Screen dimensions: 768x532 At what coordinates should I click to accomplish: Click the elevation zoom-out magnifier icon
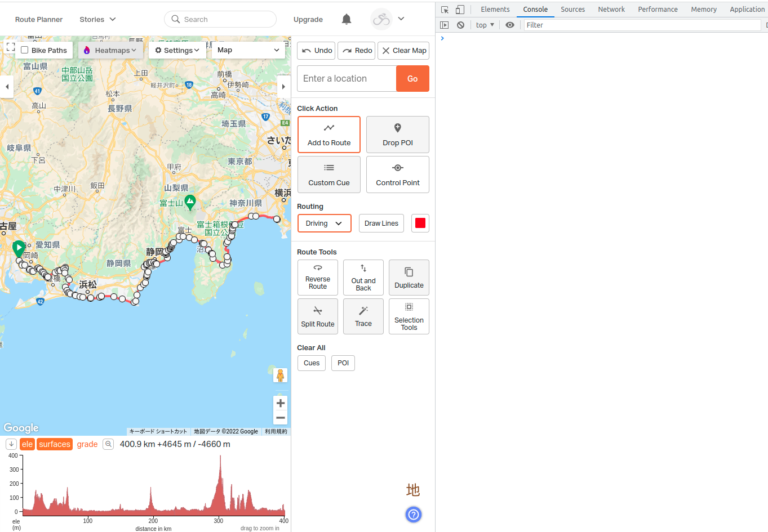click(x=109, y=444)
